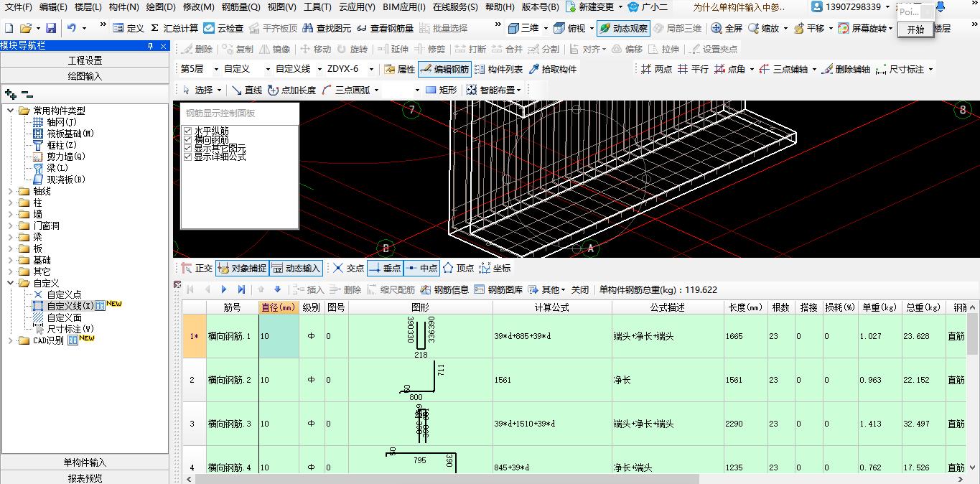
Task: Open 工程设置 project settings
Action: pos(85,60)
